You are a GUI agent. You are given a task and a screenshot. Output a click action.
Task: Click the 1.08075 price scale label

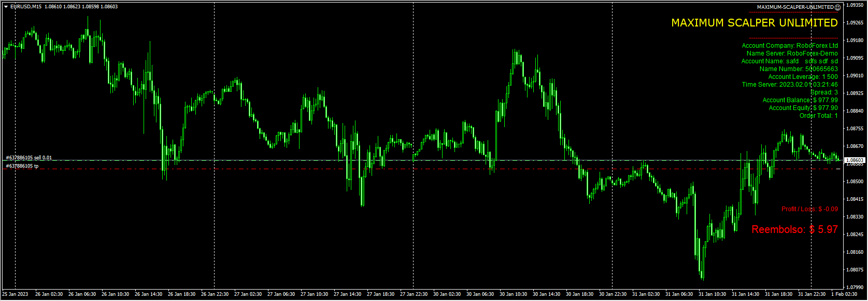tap(855, 270)
